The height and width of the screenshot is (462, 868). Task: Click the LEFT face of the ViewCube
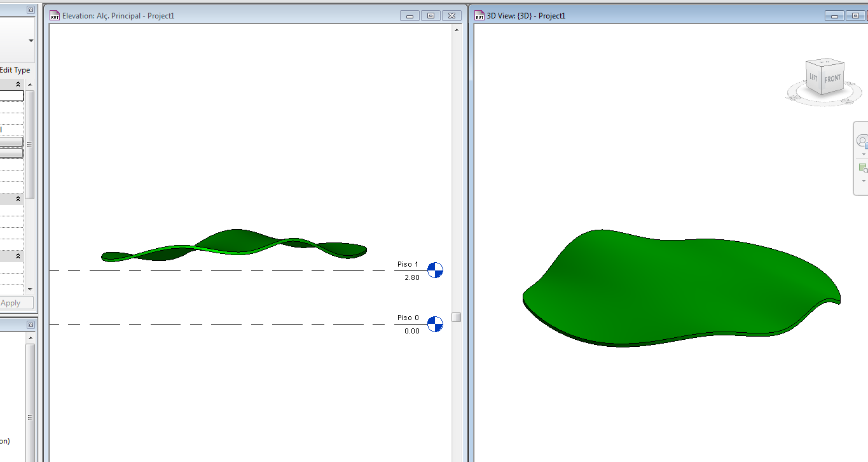point(813,79)
